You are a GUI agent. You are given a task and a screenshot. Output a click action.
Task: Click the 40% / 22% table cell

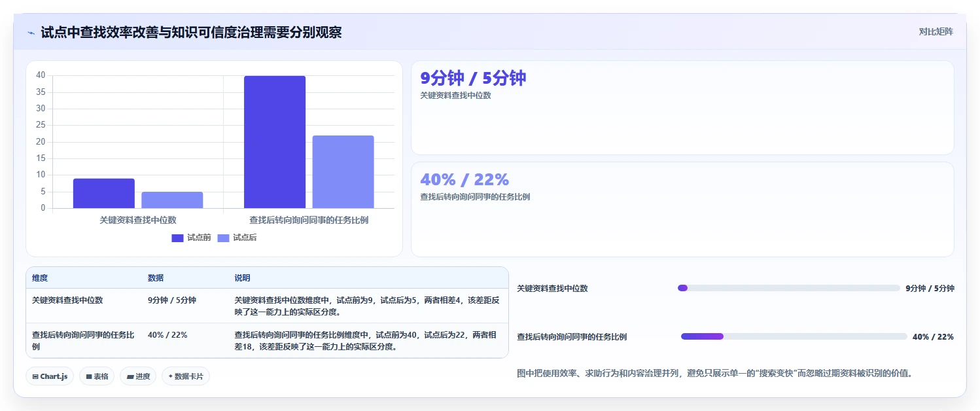click(x=167, y=335)
